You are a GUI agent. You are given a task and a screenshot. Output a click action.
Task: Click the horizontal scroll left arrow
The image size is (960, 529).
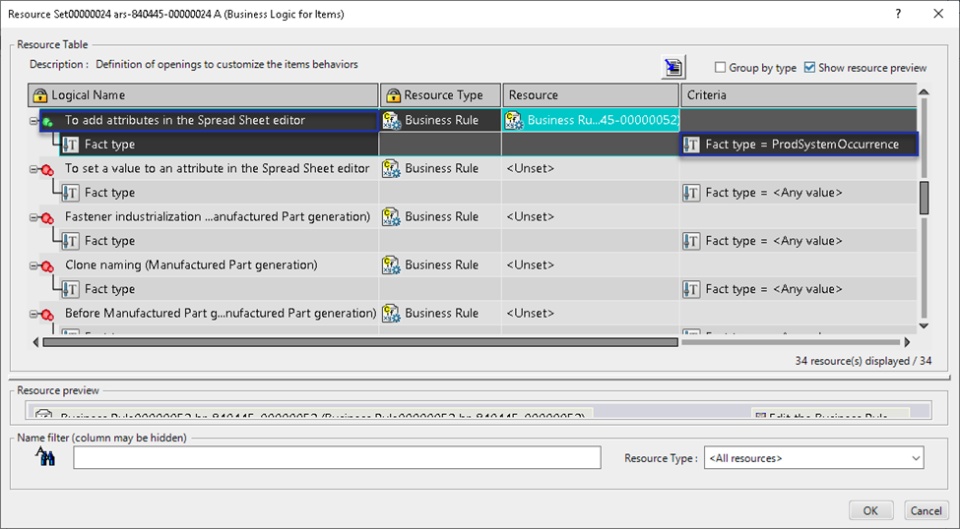35,342
